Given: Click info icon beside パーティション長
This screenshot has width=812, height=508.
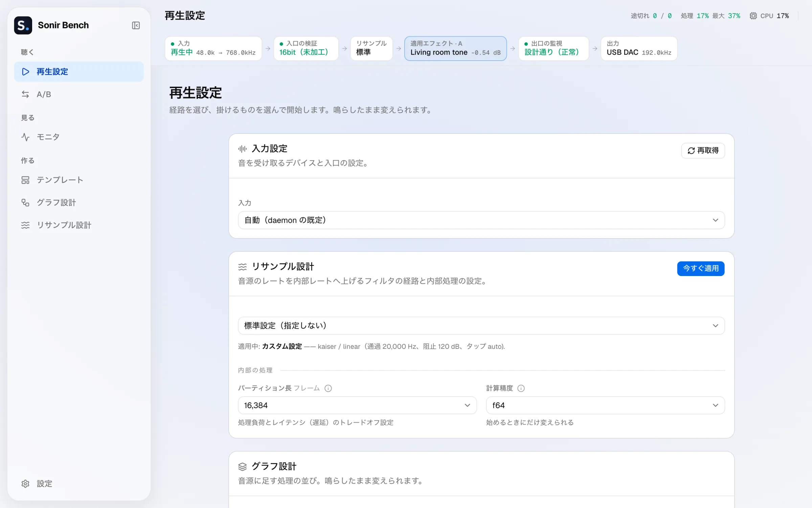Looking at the screenshot, I should [x=328, y=388].
